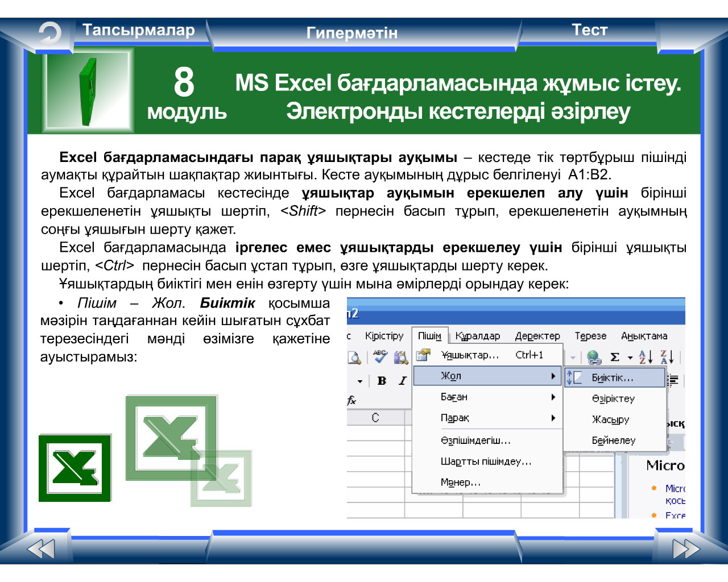This screenshot has width=728, height=582.
Task: Open the Терезе menu
Action: coord(590,336)
